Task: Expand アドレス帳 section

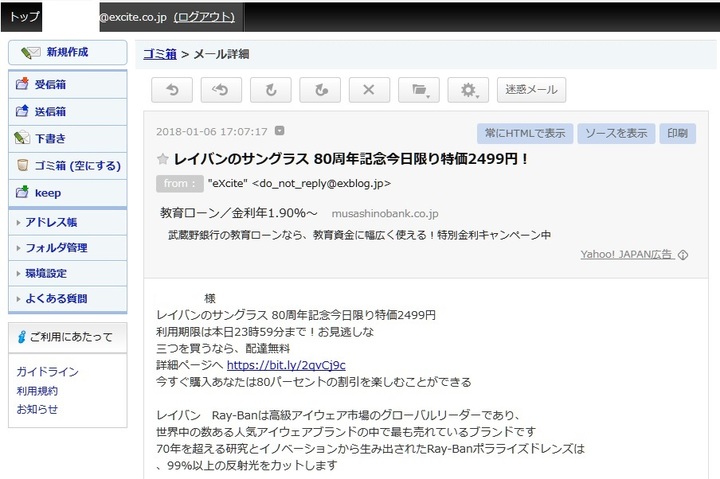Action: click(68, 222)
